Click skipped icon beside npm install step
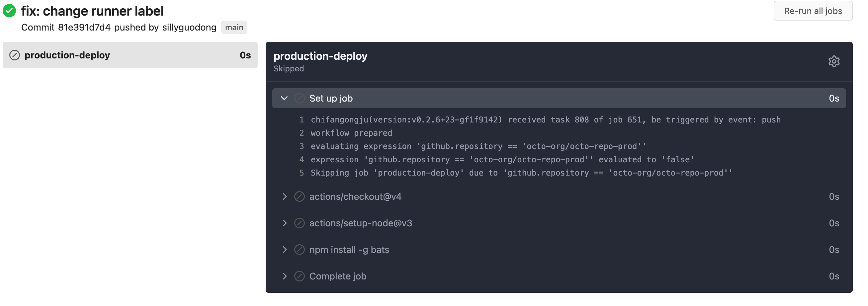868x306 pixels. (x=299, y=250)
